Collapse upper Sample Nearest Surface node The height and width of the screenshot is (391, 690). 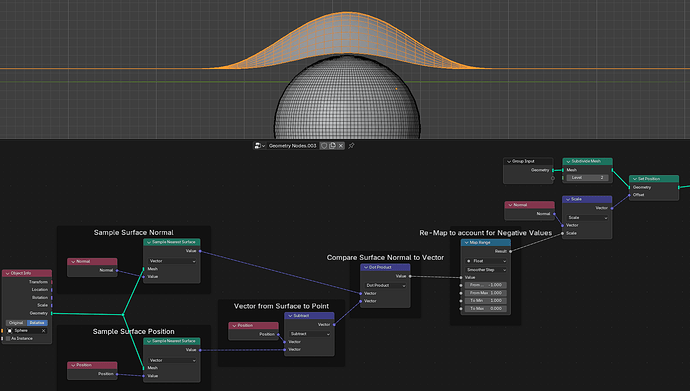click(149, 242)
